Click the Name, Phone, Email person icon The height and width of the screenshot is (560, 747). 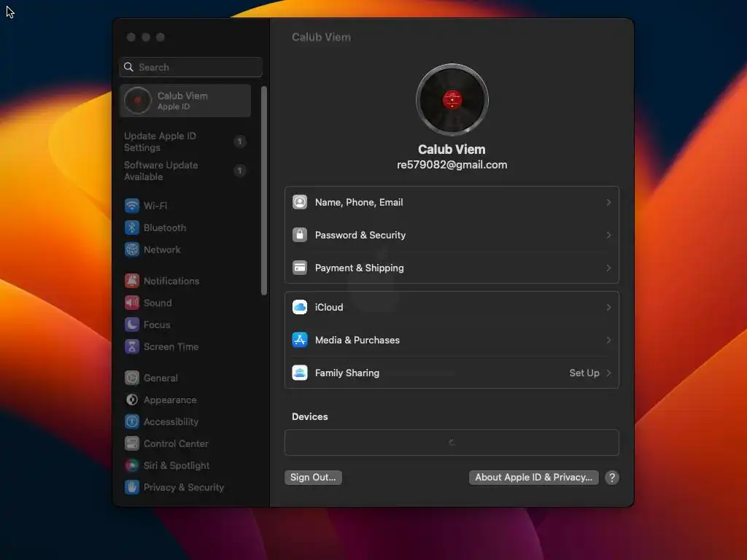300,203
